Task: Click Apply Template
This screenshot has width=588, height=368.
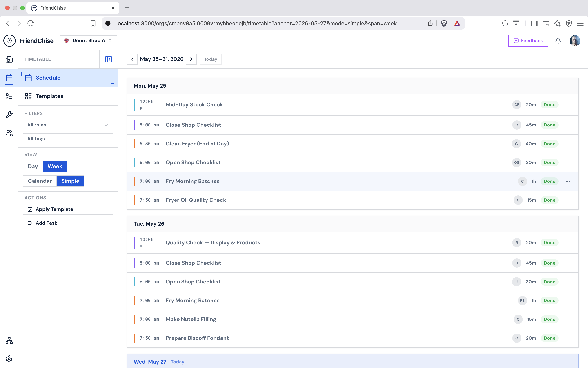Action: [68, 209]
